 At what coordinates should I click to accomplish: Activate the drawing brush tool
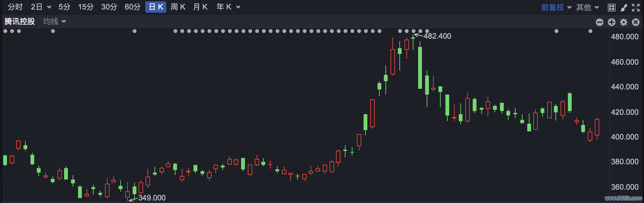[x=624, y=8]
